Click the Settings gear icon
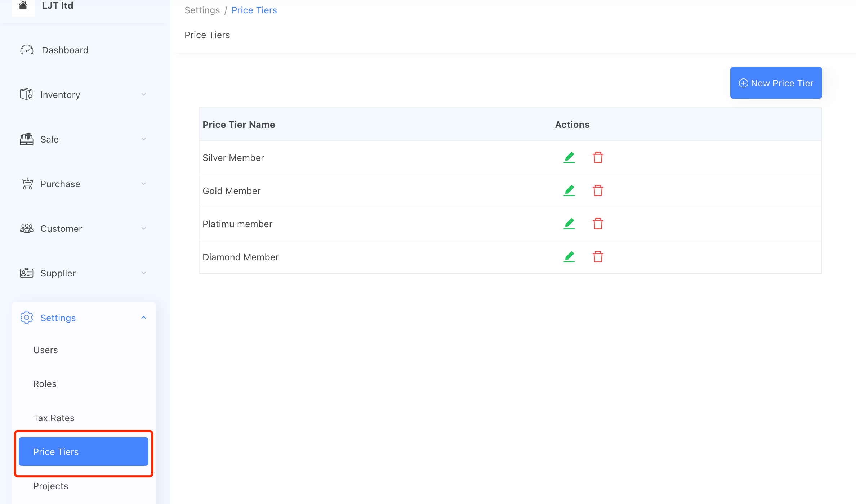 point(26,318)
